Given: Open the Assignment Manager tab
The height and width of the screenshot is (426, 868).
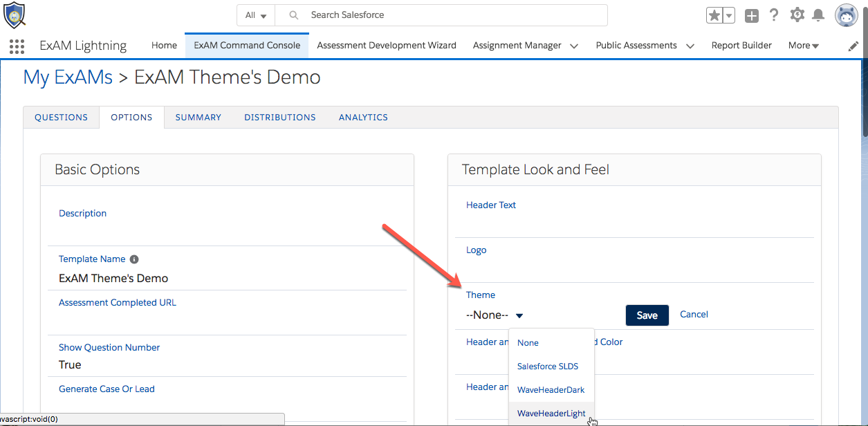Looking at the screenshot, I should coord(517,46).
